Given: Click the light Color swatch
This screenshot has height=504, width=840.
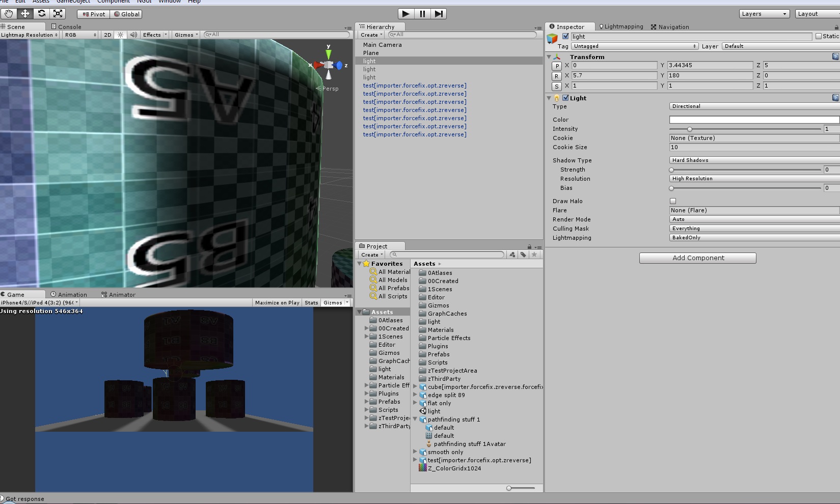Looking at the screenshot, I should (x=754, y=120).
